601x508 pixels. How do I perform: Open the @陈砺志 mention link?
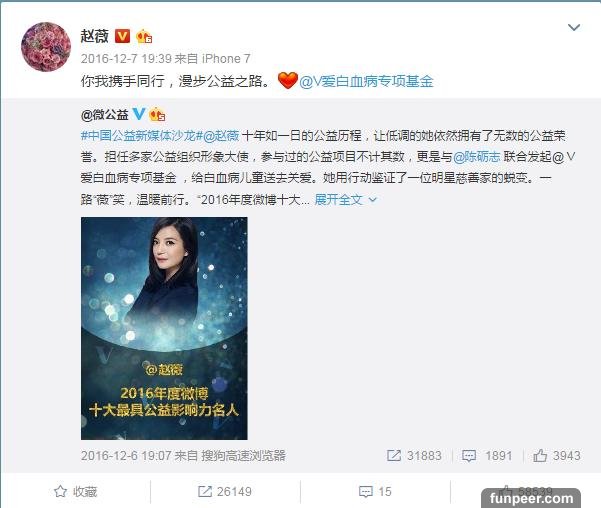click(x=476, y=156)
